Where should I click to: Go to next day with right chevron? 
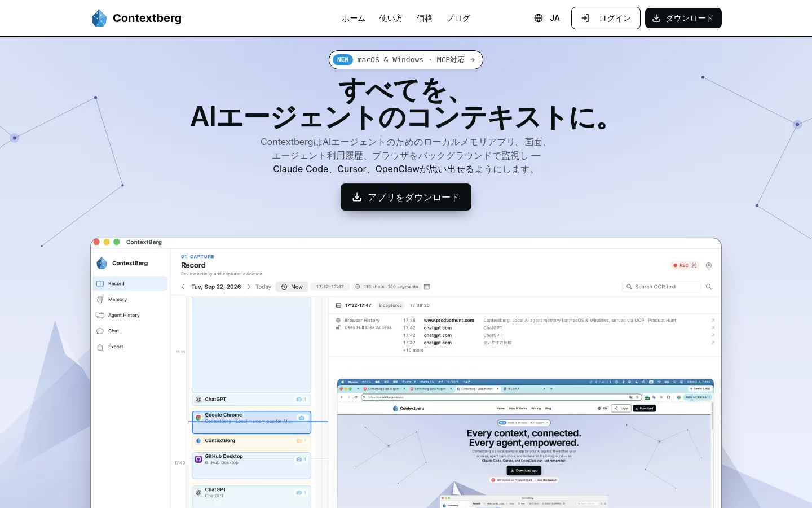(x=249, y=287)
